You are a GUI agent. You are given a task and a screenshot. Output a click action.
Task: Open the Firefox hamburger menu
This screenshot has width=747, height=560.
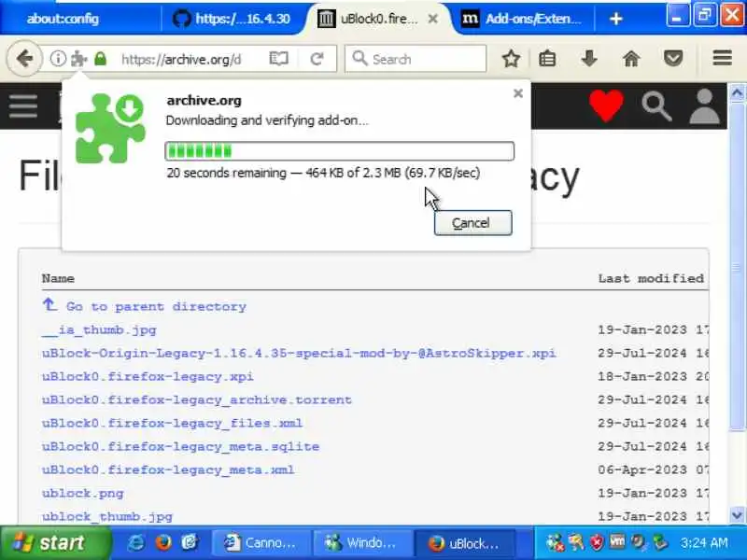coord(722,58)
